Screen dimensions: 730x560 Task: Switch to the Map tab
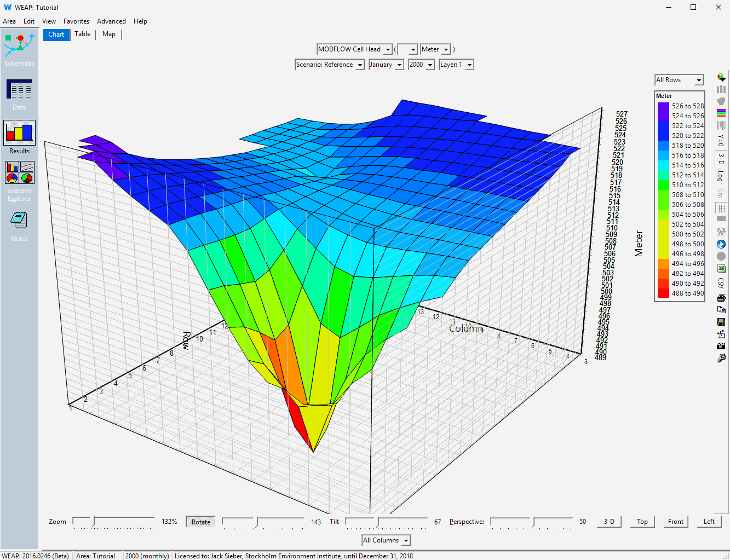pos(109,34)
